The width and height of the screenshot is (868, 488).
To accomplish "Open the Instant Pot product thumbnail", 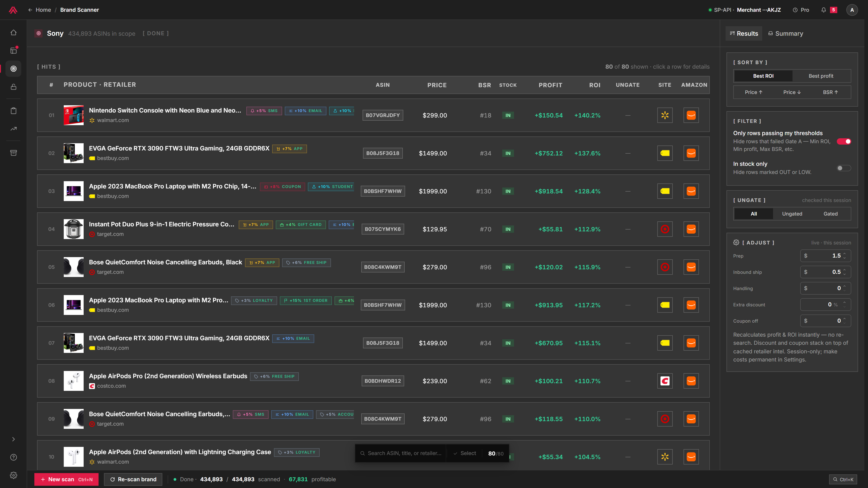I will tap(73, 229).
